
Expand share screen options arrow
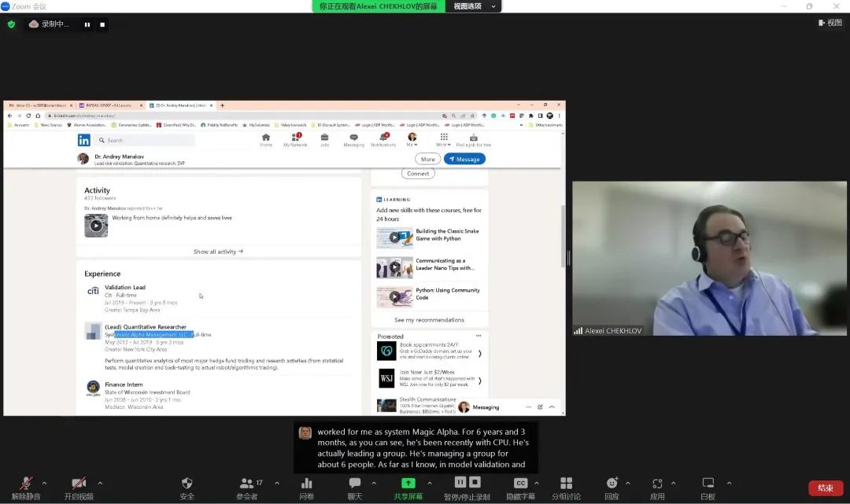(x=430, y=483)
